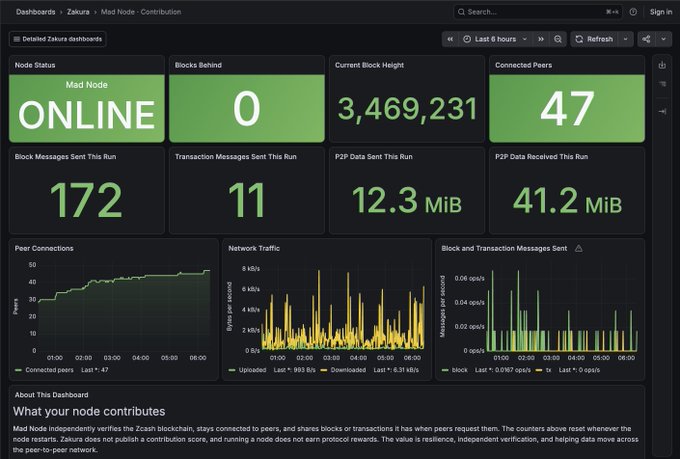The image size is (680, 459).
Task: Toggle tx series in messages legend
Action: pos(548,370)
